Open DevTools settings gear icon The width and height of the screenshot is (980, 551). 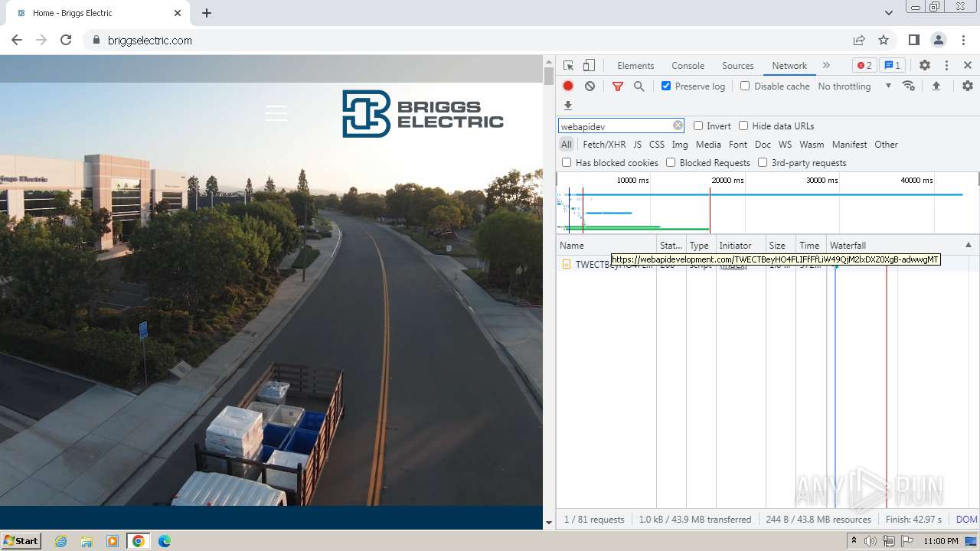tap(925, 66)
